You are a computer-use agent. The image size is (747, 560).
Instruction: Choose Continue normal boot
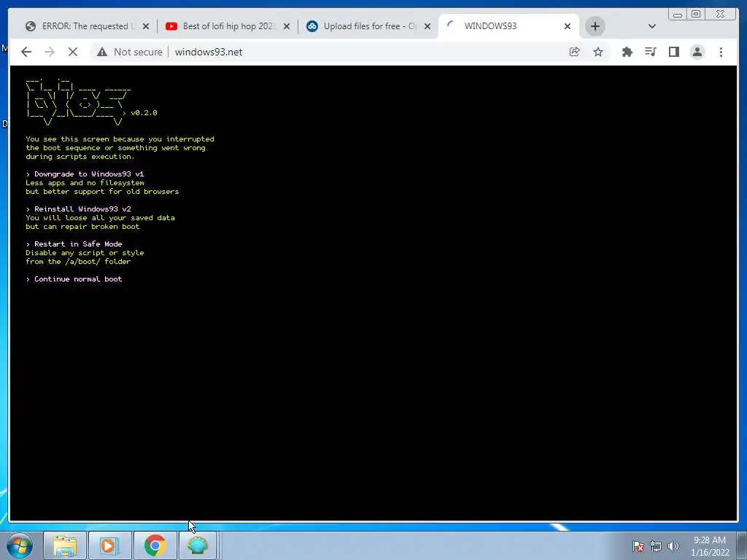pyautogui.click(x=74, y=279)
